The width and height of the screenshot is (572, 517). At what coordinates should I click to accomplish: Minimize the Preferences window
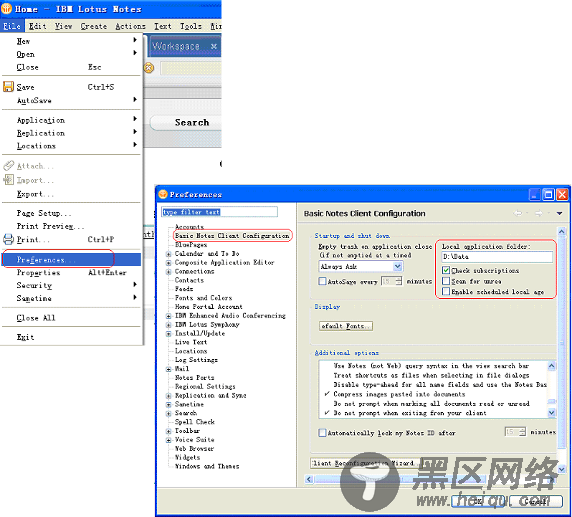point(534,194)
